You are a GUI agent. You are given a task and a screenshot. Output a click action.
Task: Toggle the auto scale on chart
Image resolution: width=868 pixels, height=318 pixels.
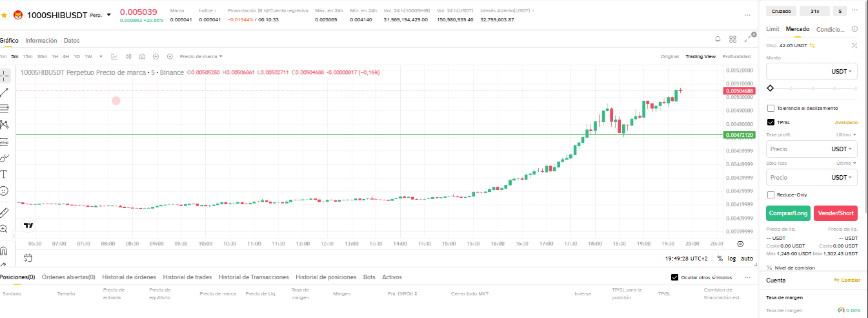click(x=747, y=258)
